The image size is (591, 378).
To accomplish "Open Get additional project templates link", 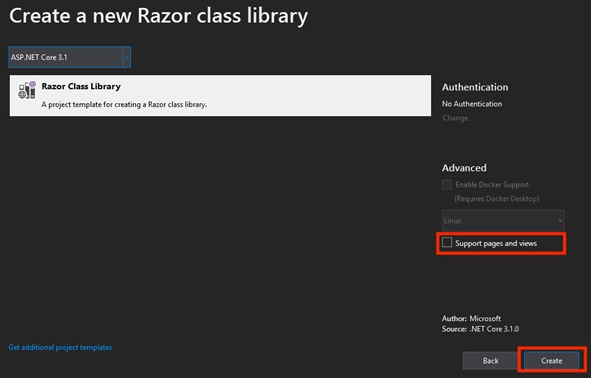I will point(60,347).
